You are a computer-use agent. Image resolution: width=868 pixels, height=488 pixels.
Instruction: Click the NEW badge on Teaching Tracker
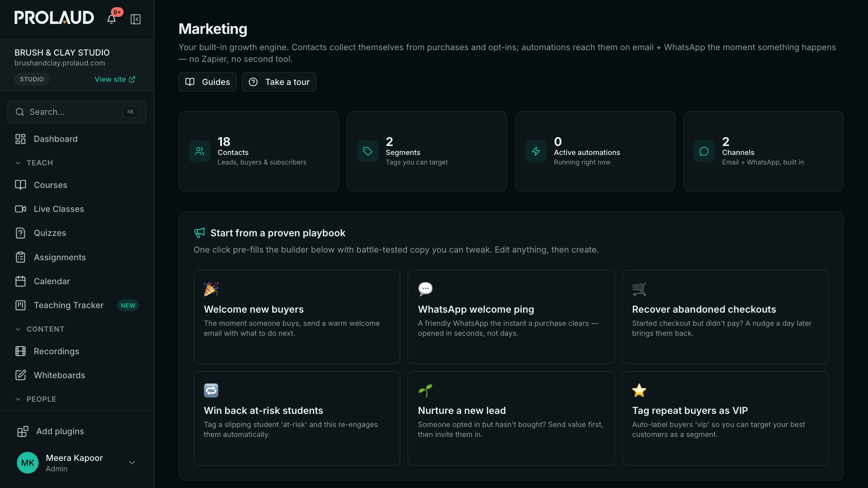pyautogui.click(x=128, y=305)
